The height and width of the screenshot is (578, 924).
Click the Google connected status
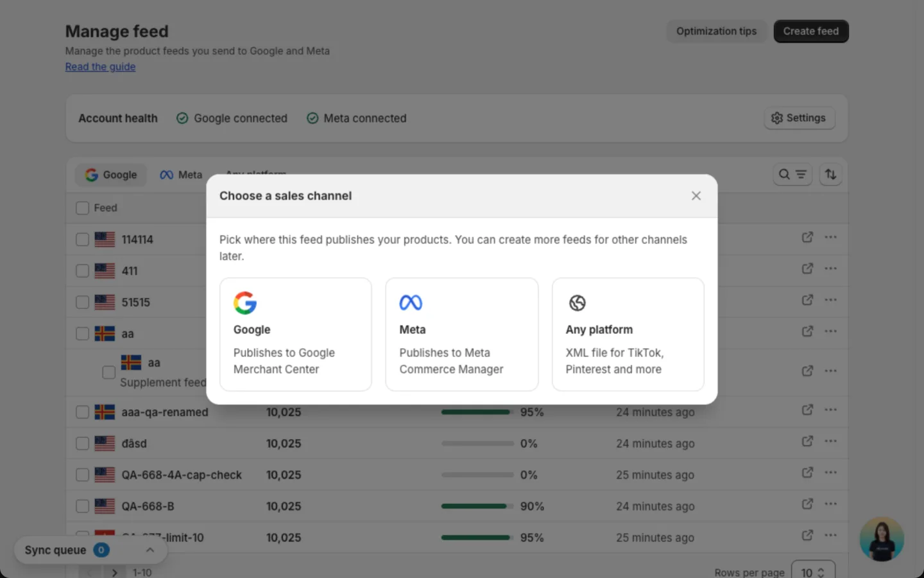click(x=232, y=118)
